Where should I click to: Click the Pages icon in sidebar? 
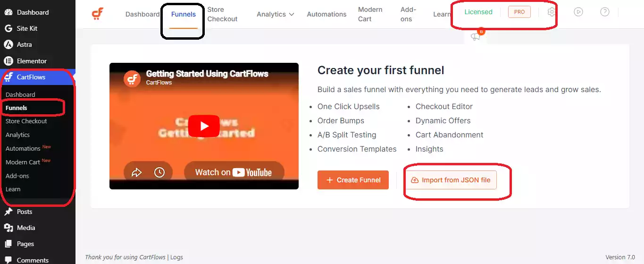8,244
